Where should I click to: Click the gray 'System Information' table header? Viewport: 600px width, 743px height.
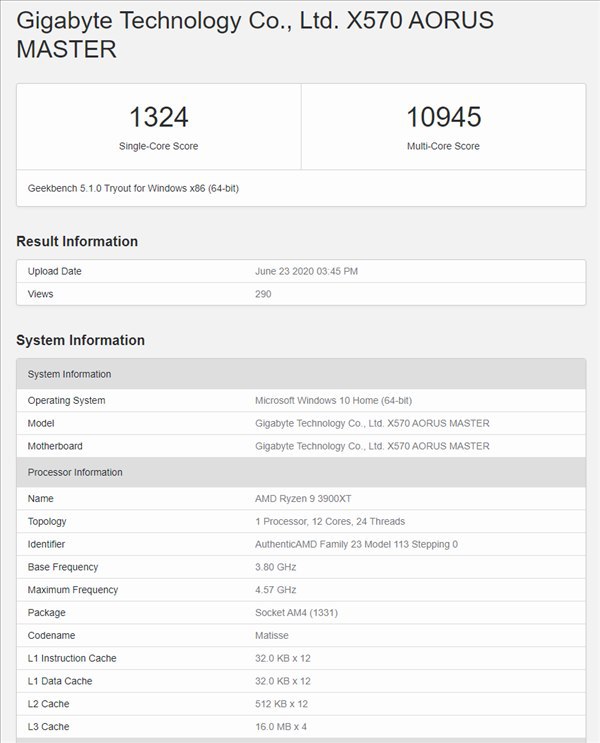(301, 374)
